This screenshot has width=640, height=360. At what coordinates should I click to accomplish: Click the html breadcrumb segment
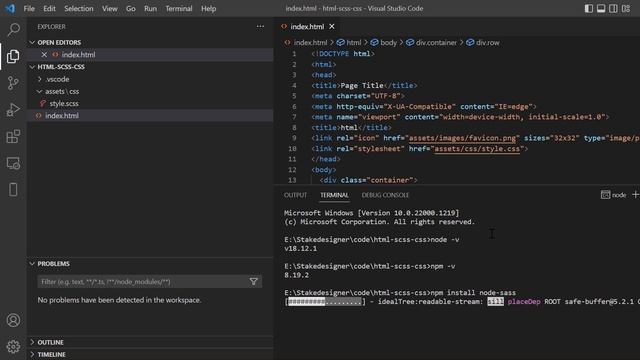[353, 42]
